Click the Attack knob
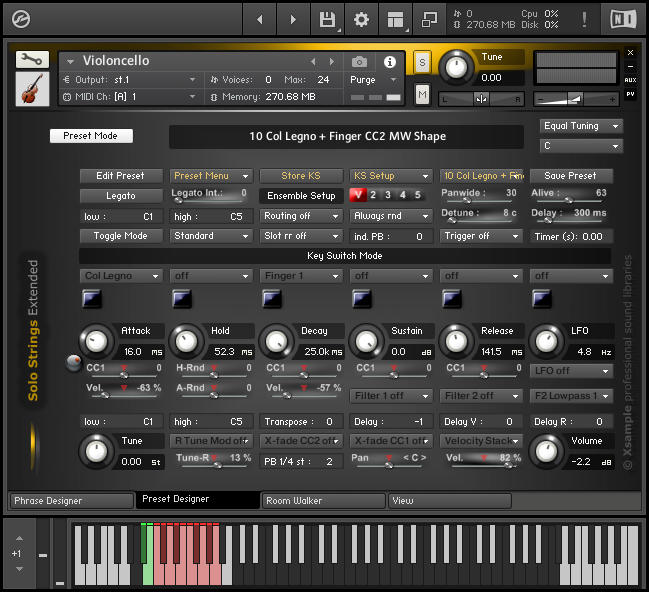 pos(96,342)
